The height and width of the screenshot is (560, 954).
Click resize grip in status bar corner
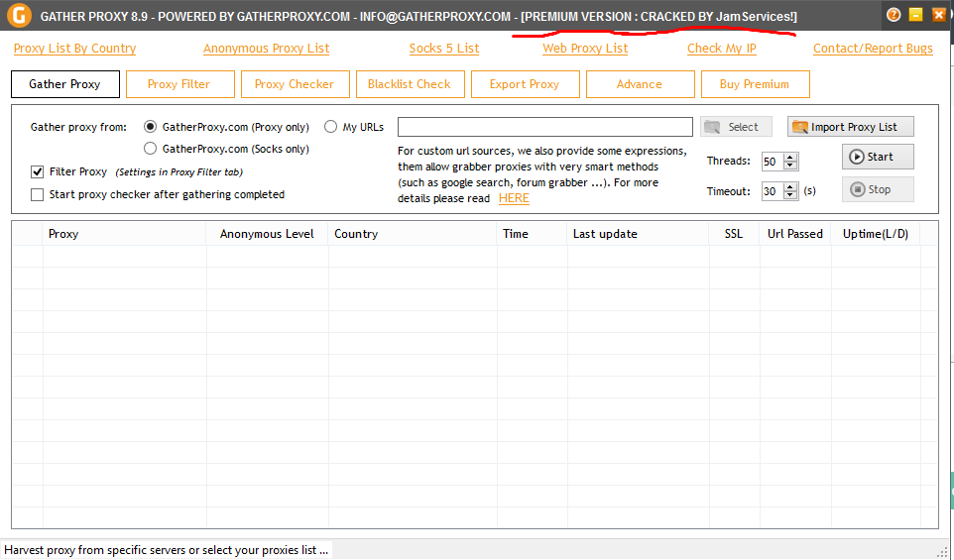[942, 551]
